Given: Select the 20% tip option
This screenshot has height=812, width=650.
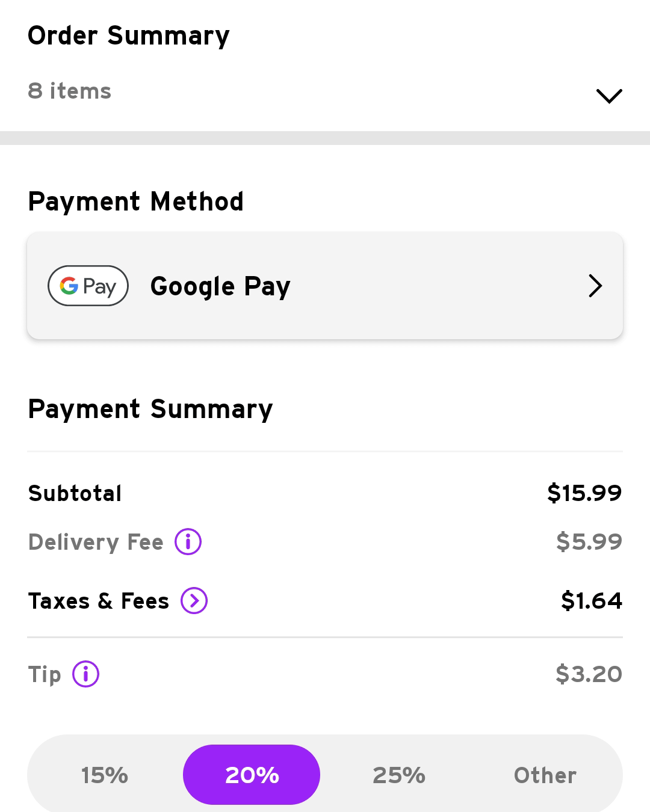Looking at the screenshot, I should tap(252, 775).
